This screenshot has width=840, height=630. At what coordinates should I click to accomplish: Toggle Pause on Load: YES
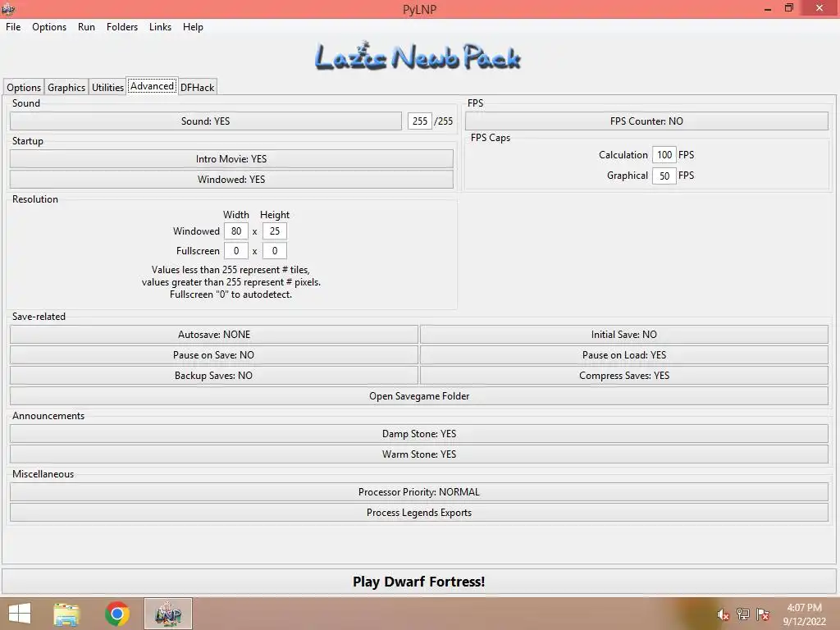pyautogui.click(x=624, y=354)
